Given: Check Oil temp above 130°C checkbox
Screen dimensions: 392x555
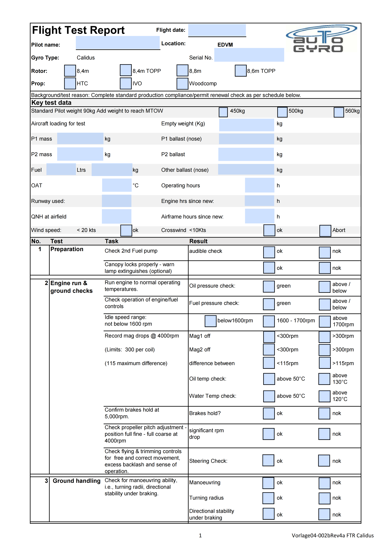Looking at the screenshot, I should [x=324, y=379].
